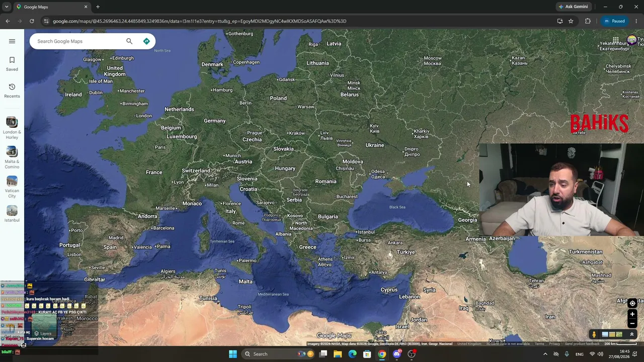Click the Your Location target button
Screen dimensions: 644x362
(x=632, y=303)
